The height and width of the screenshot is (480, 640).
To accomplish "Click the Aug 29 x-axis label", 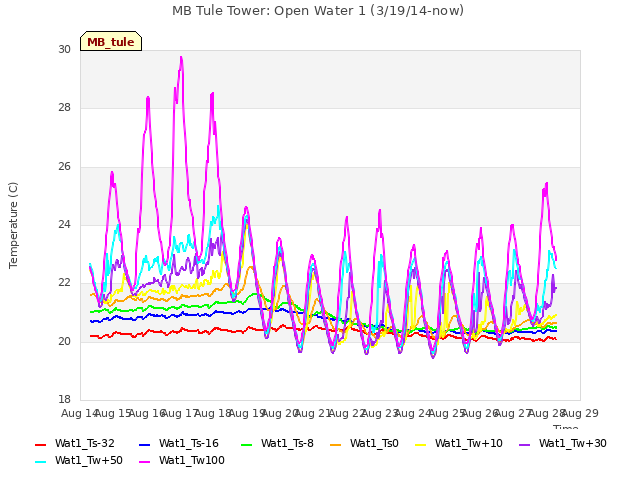I will (x=580, y=413).
